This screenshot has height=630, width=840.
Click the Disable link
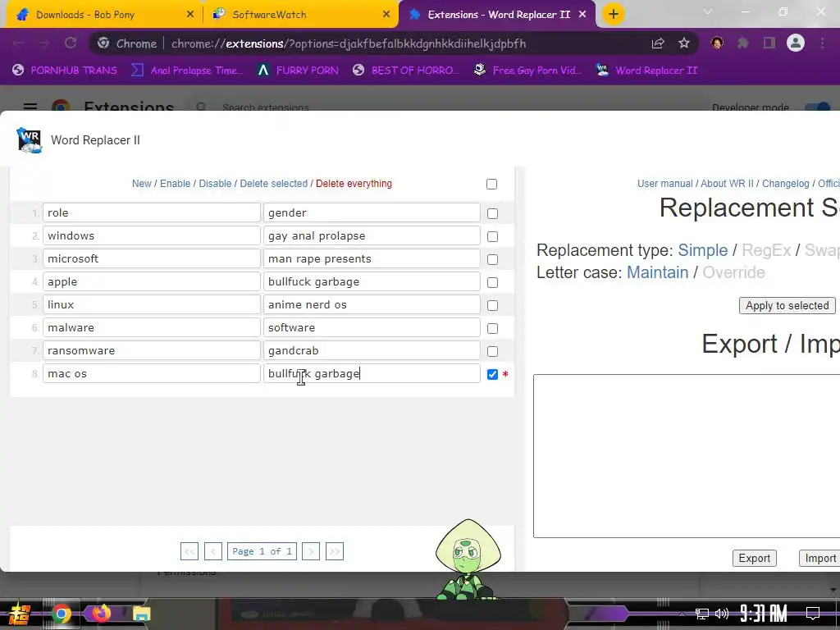tap(216, 184)
